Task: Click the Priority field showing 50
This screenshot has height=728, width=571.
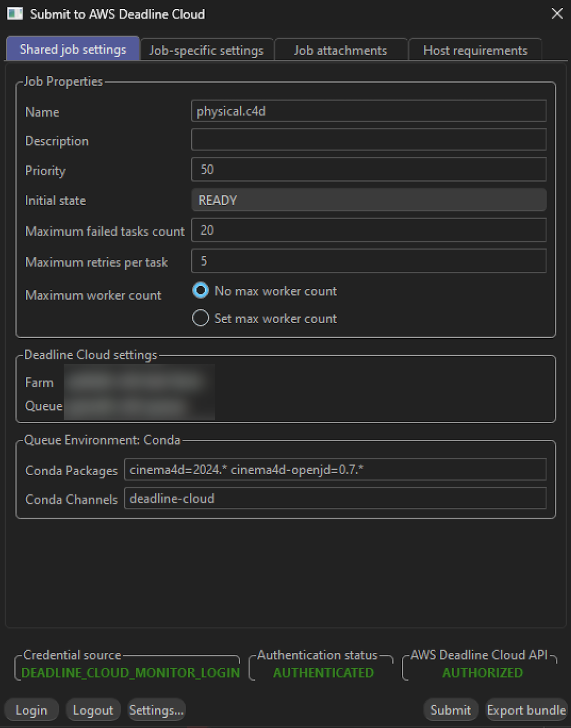Action: click(368, 170)
